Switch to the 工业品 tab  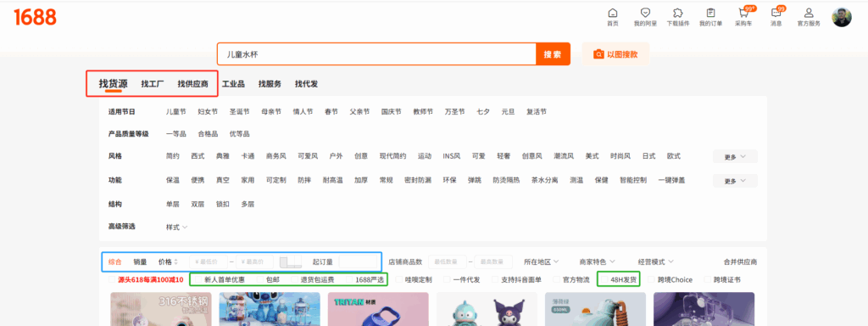233,84
